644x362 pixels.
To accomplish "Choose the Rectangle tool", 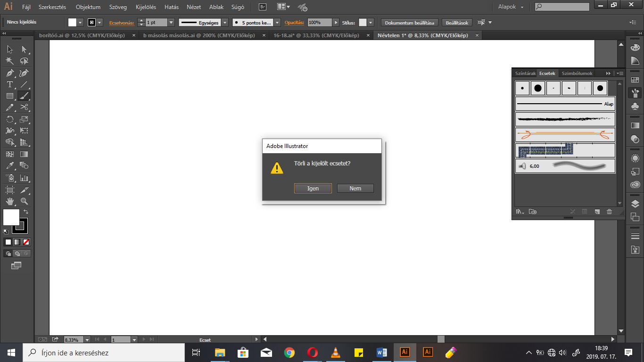I will tap(10, 96).
